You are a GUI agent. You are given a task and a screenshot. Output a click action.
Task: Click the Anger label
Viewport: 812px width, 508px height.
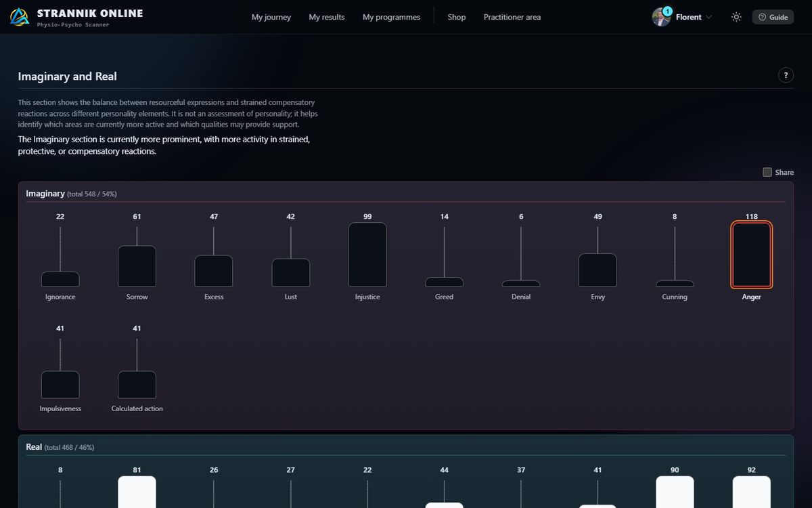coord(752,297)
